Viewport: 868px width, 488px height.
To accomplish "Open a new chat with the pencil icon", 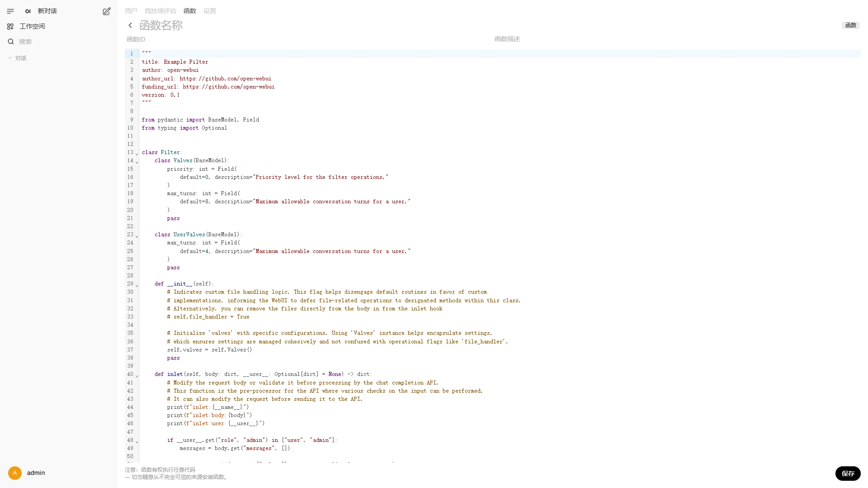I will tap(107, 11).
